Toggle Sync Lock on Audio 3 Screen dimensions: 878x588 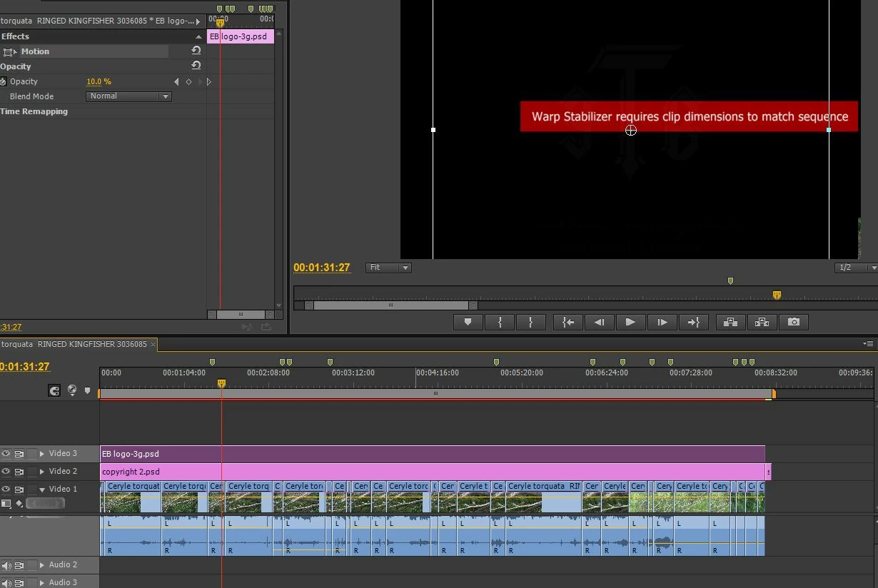click(x=19, y=583)
